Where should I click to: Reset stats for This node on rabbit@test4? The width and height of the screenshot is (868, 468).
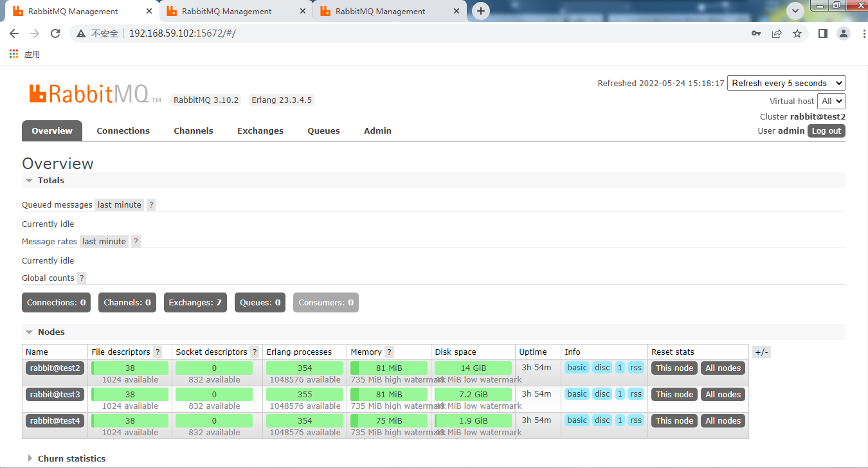coord(674,420)
